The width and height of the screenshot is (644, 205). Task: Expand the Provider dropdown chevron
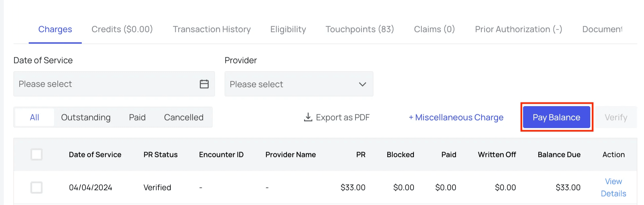point(362,84)
